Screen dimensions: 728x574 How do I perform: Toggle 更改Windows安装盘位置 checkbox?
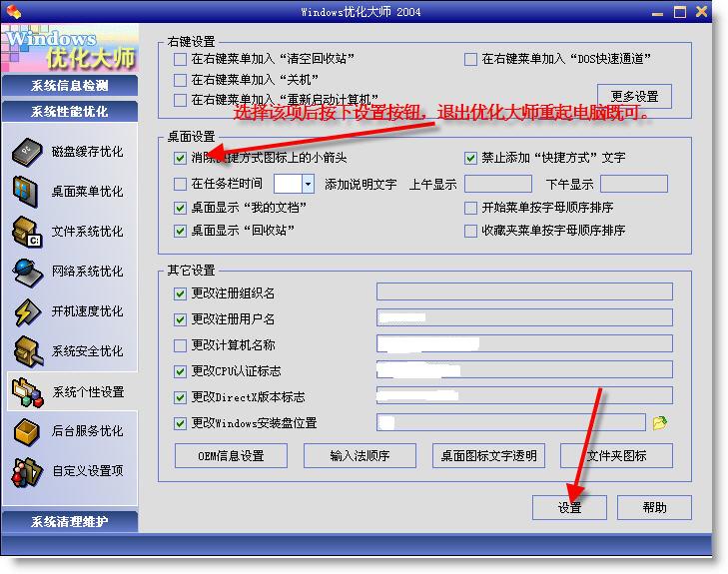point(180,423)
